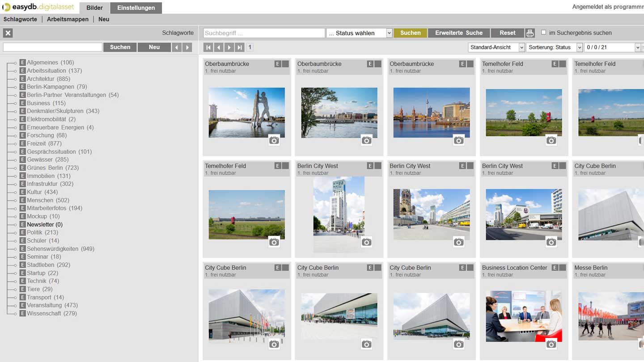Click the right arrow icon beside the Neu button

click(187, 47)
